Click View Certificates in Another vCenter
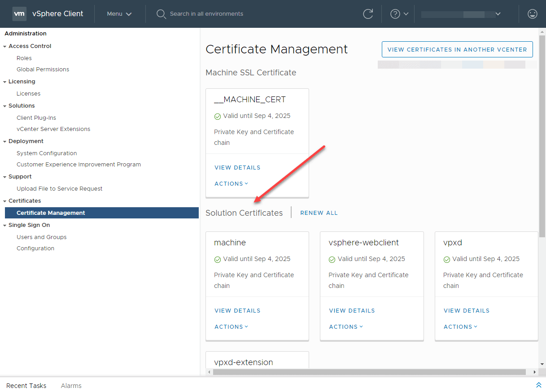 (x=457, y=49)
